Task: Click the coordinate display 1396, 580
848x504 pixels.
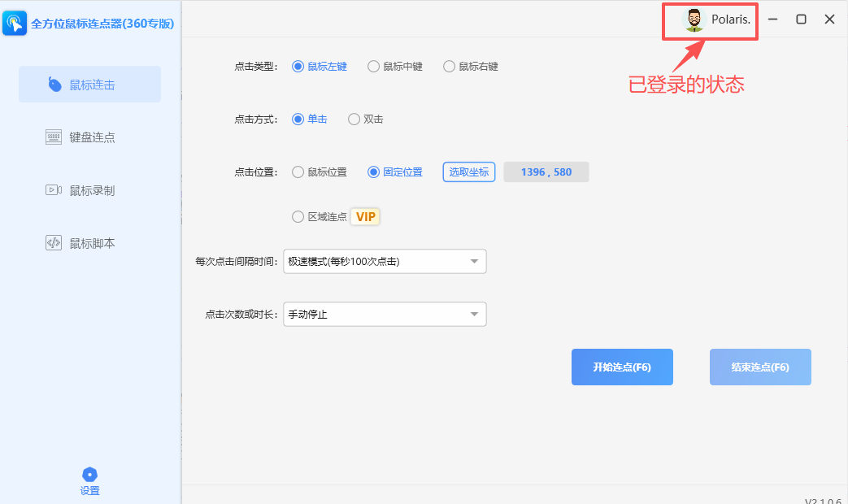Action: (546, 172)
